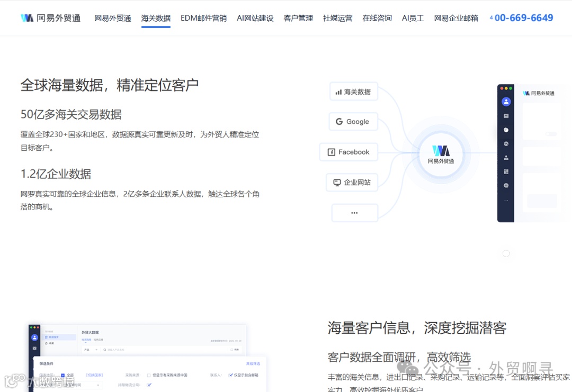The width and height of the screenshot is (572, 392).
Task: Click the heading 全球海量数据，精准定位客户
Action: coord(110,85)
